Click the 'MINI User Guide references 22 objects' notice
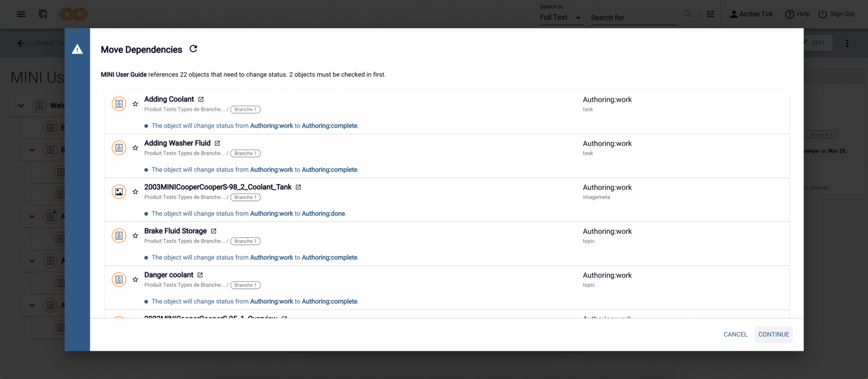Screen dimensions: 868x379 (243, 75)
